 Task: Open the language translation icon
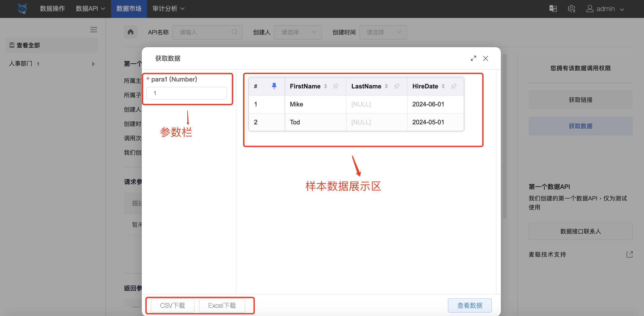tap(553, 9)
